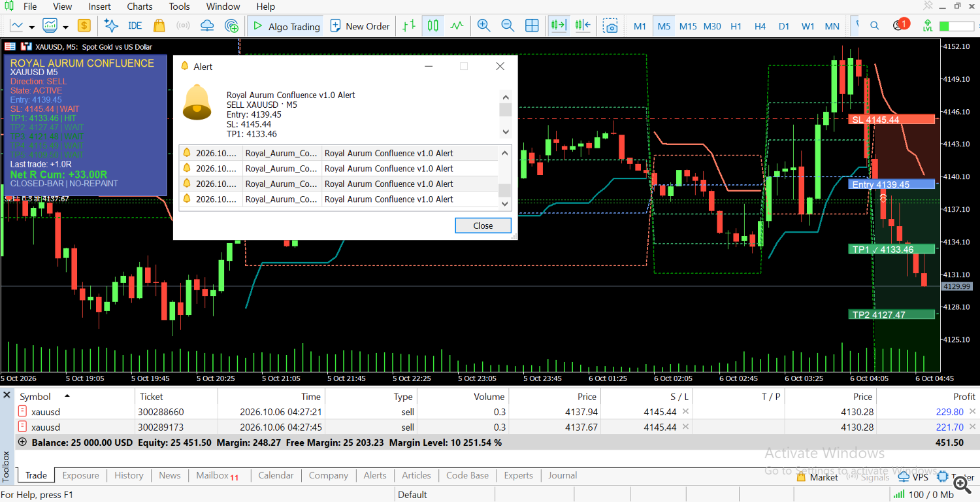
Task: Switch chart to bar chart mode
Action: 409,26
